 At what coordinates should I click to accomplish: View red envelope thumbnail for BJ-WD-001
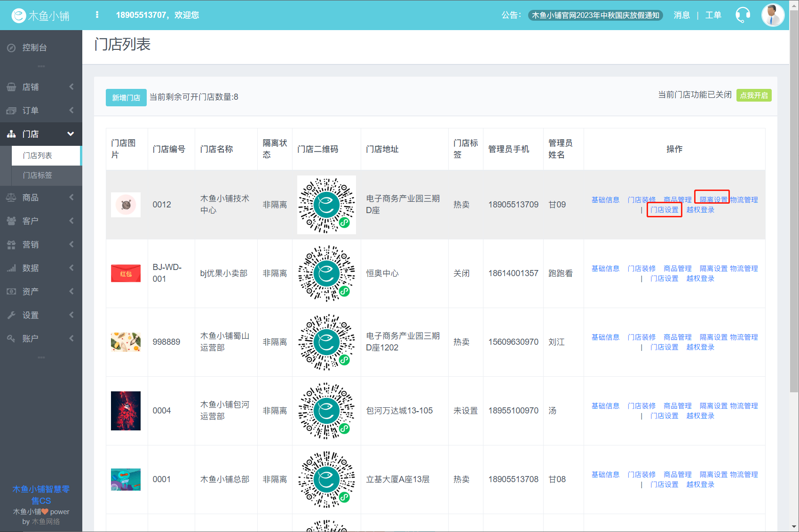click(126, 273)
